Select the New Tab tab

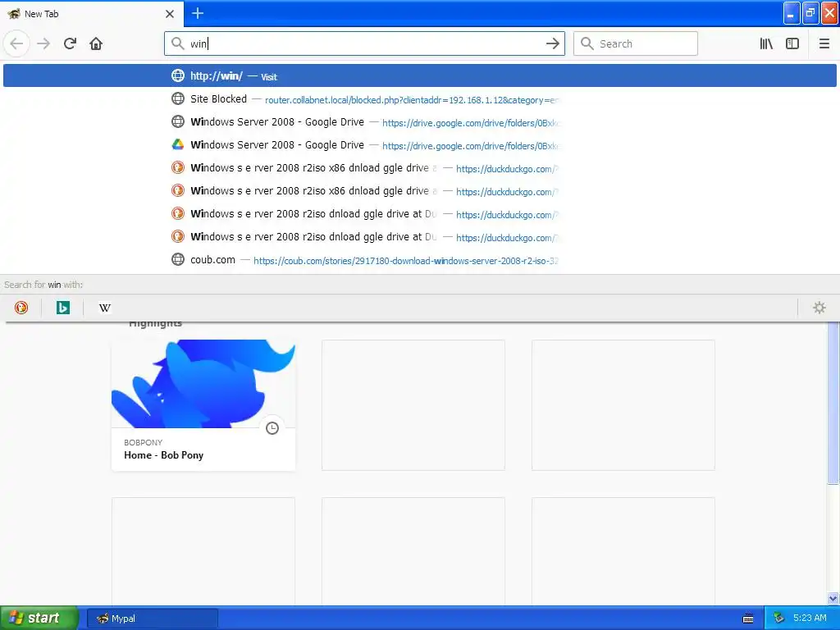tap(92, 13)
